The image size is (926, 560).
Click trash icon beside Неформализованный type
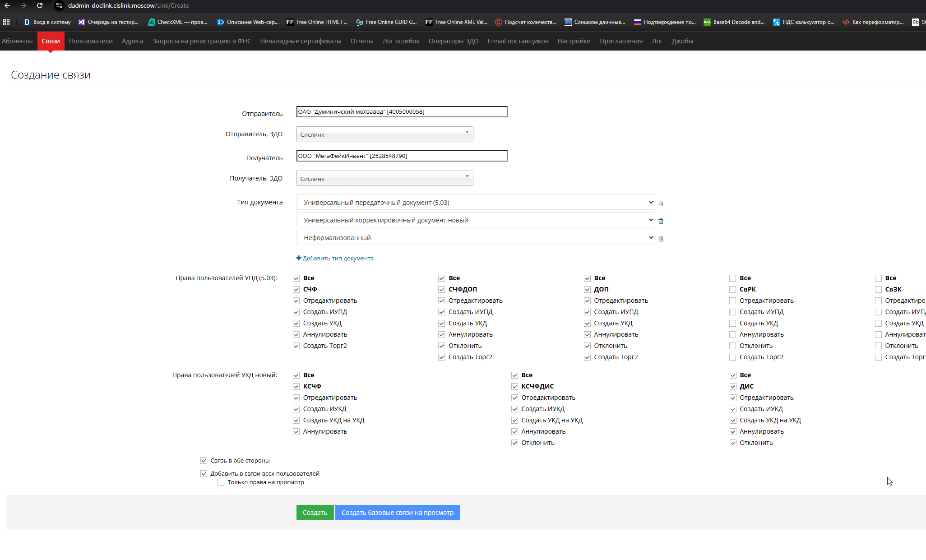(x=661, y=239)
